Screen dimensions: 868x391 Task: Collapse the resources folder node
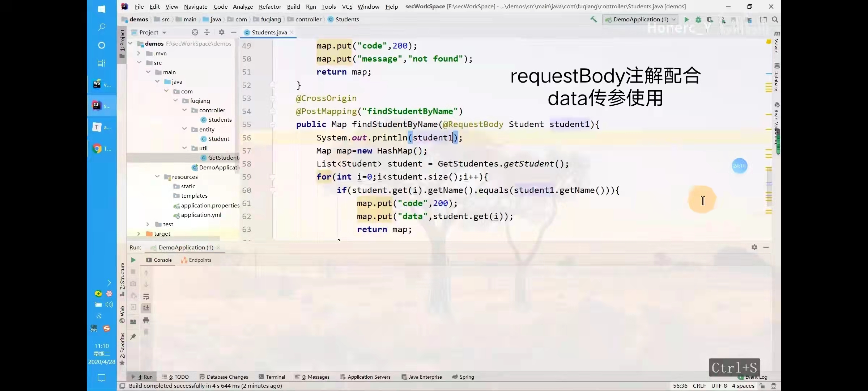[157, 177]
